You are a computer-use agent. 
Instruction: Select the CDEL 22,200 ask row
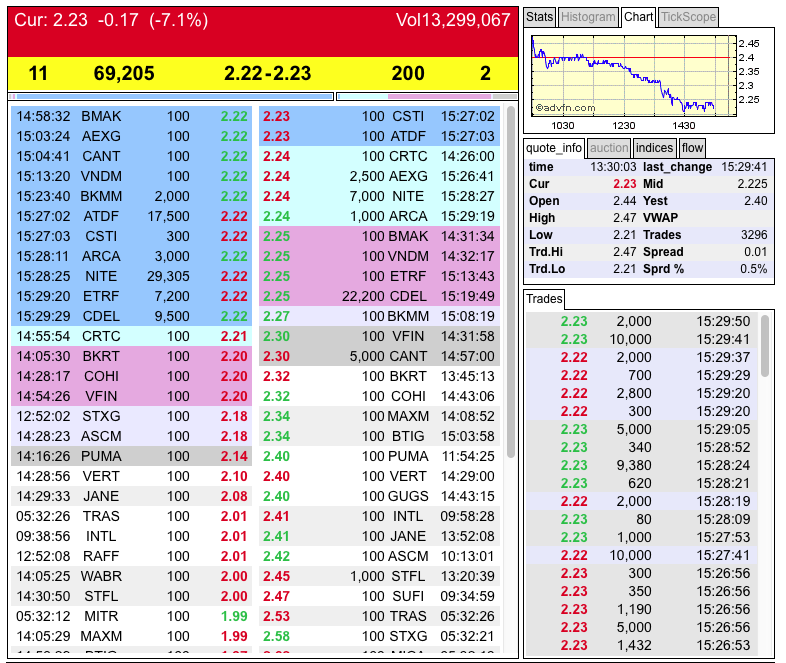click(x=379, y=296)
